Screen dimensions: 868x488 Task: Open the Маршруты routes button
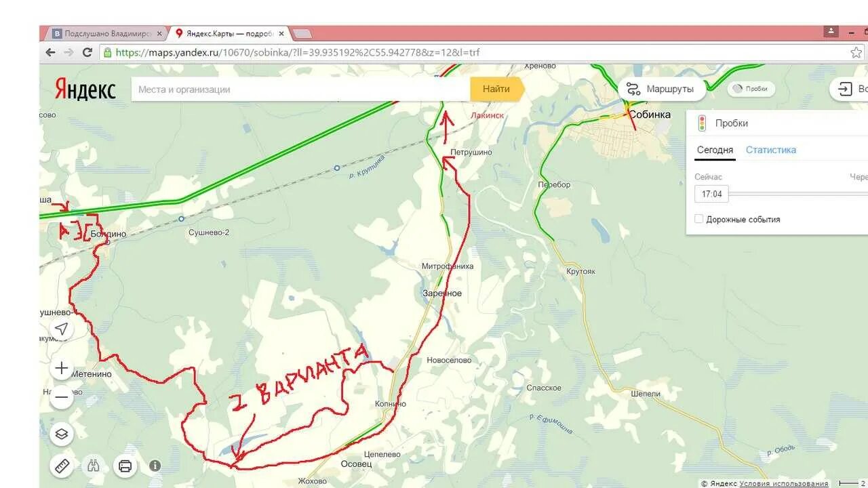click(x=662, y=89)
